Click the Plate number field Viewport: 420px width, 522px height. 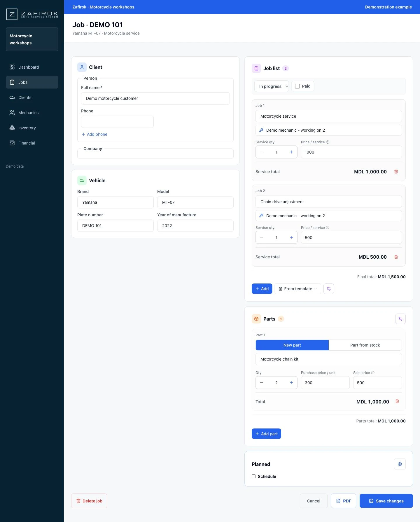116,226
